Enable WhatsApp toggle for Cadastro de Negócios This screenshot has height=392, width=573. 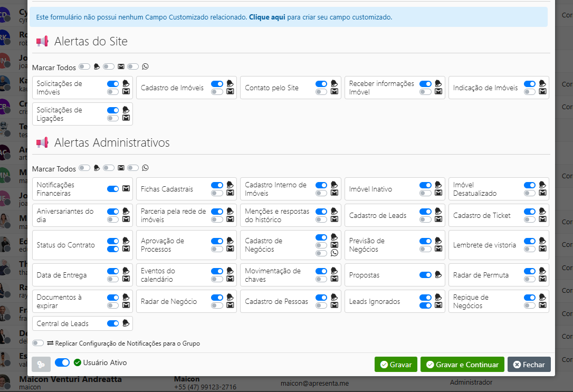[x=321, y=253]
